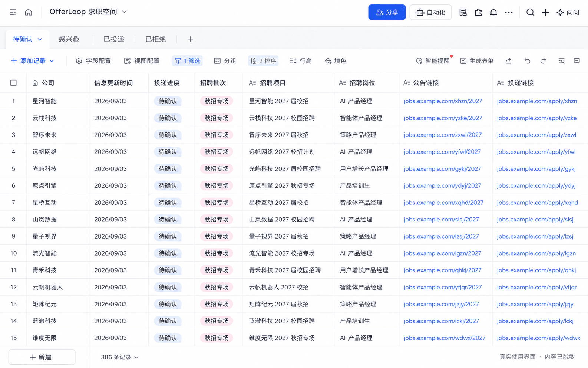The width and height of the screenshot is (588, 368).
Task: Click the undo icon
Action: (x=527, y=61)
